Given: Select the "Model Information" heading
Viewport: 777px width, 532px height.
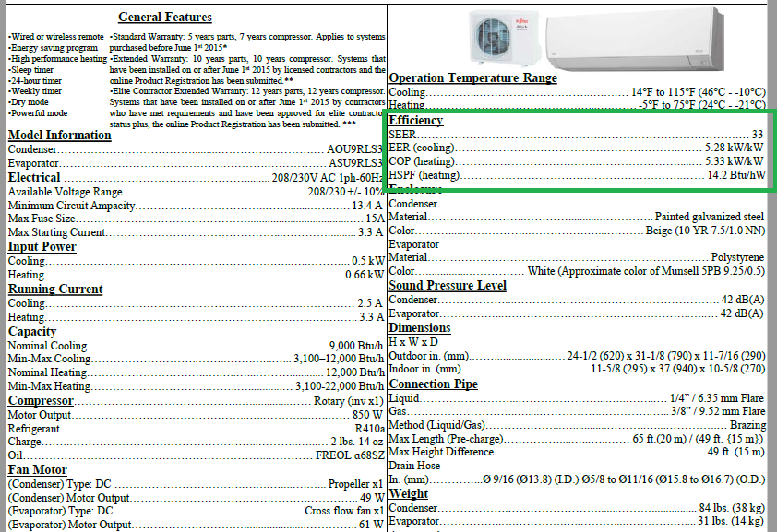Looking at the screenshot, I should coord(59,136).
